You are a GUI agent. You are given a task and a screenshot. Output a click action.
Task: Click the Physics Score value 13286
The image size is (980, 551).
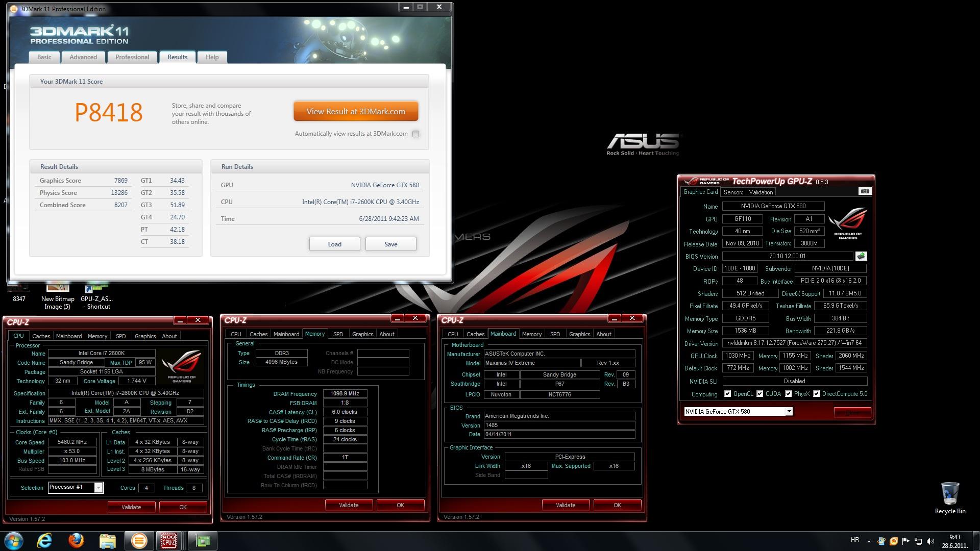pyautogui.click(x=119, y=193)
